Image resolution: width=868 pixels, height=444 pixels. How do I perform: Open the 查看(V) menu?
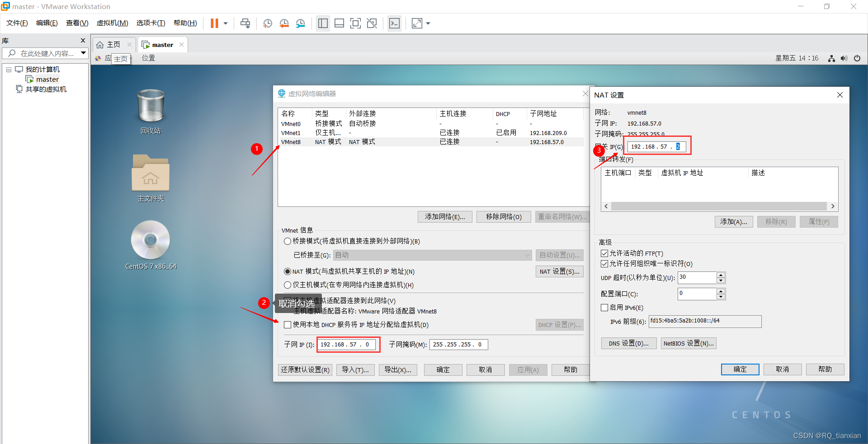click(x=77, y=23)
